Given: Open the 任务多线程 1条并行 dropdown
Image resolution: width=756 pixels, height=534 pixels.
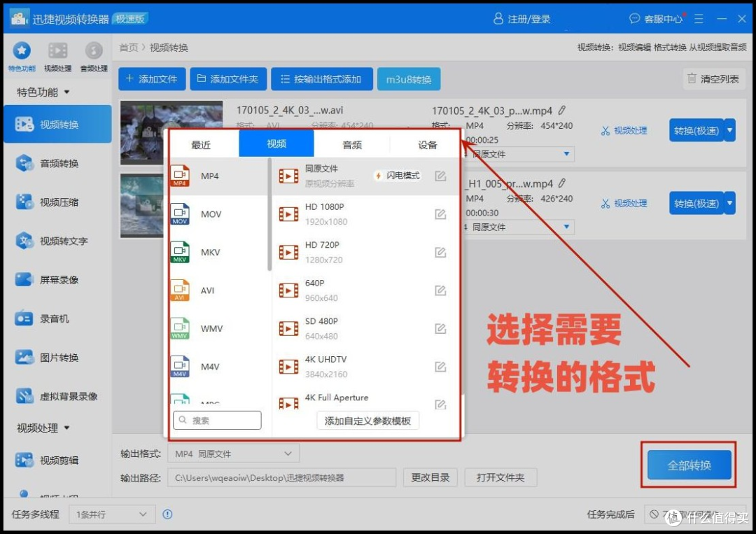Looking at the screenshot, I should [x=112, y=514].
